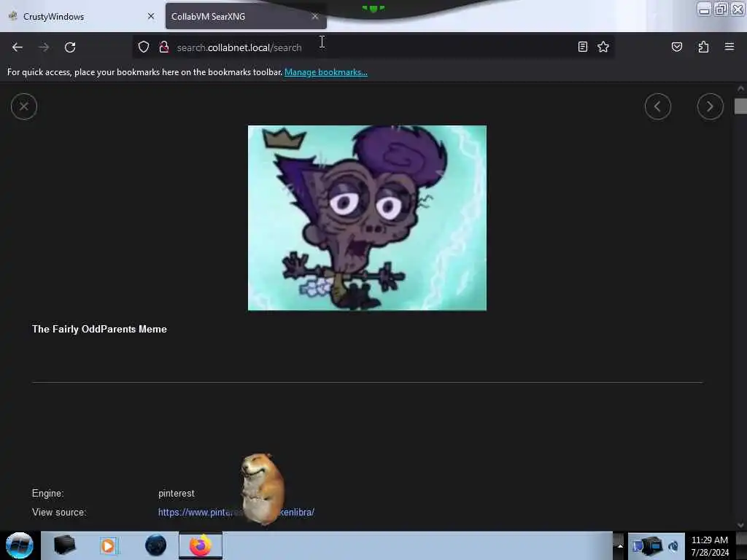Screen dimensions: 747x560
Task: Open the Manage bookmarks link
Action: click(x=326, y=72)
